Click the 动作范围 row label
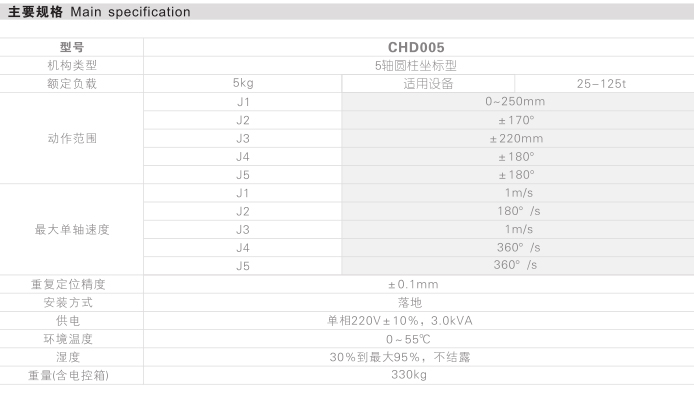The image size is (694, 395). tap(72, 138)
